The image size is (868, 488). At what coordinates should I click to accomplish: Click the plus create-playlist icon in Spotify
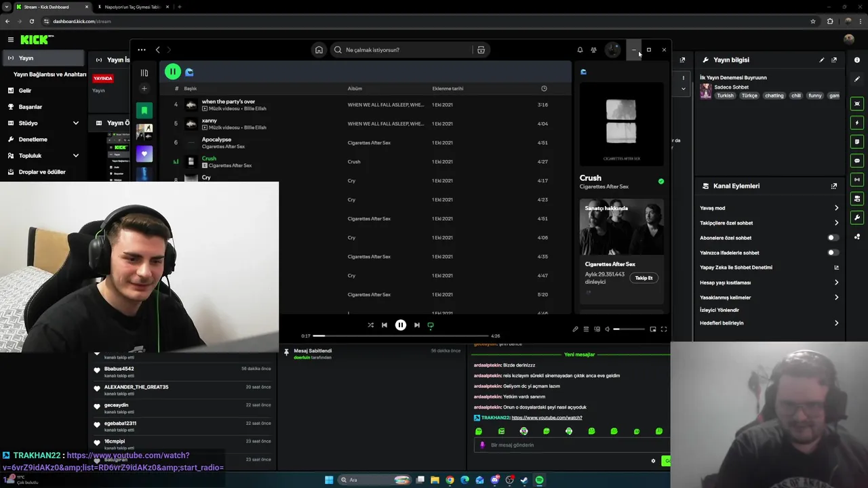point(144,89)
